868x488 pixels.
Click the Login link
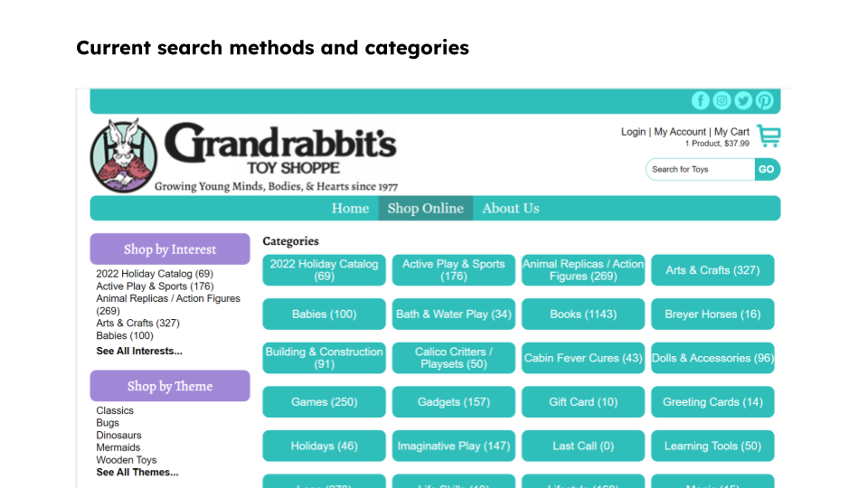633,132
